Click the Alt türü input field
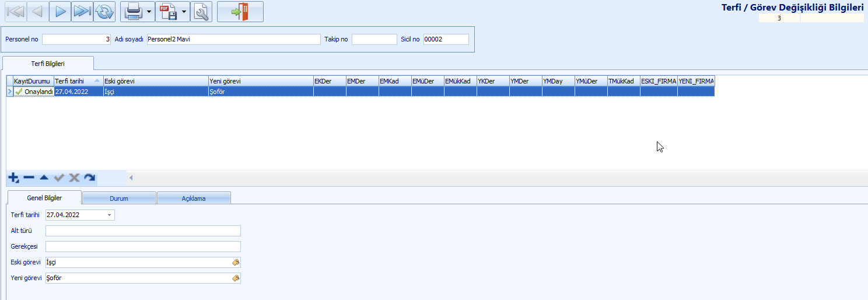The height and width of the screenshot is (300, 868). click(143, 231)
